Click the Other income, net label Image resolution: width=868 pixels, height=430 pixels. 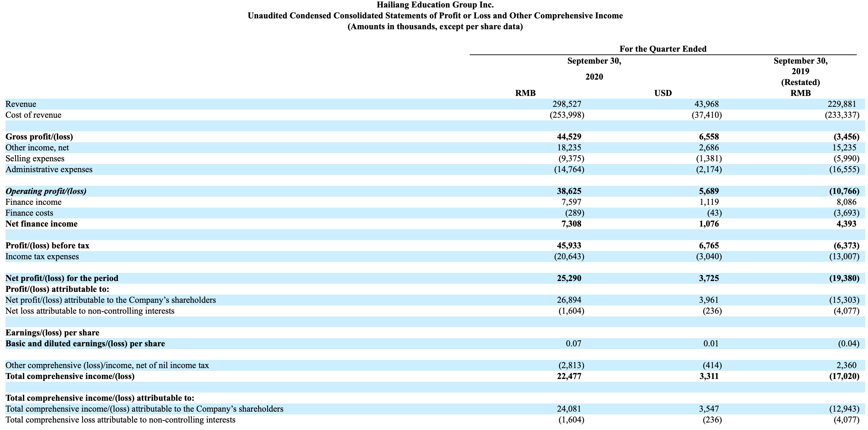37,148
